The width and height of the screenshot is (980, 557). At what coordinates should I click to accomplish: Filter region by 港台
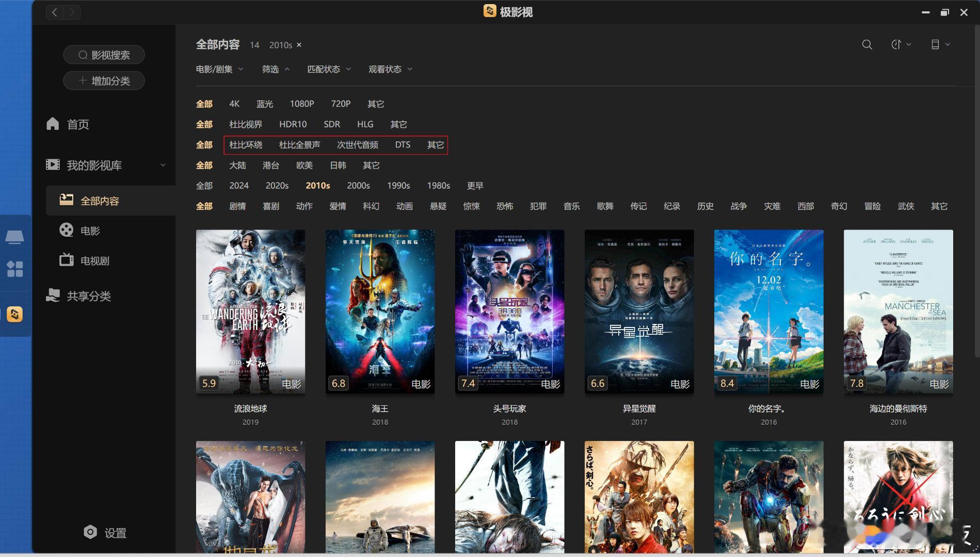(x=271, y=165)
